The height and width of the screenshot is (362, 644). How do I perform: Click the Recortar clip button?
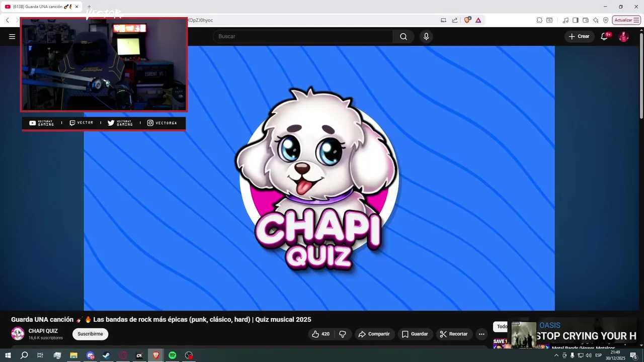point(453,334)
